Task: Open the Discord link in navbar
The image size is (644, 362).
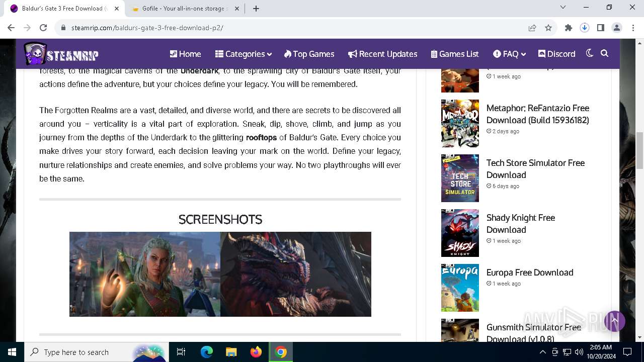Action: [x=556, y=54]
